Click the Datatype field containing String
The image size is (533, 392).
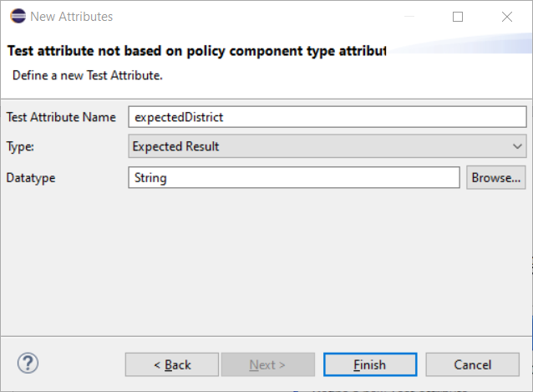293,177
